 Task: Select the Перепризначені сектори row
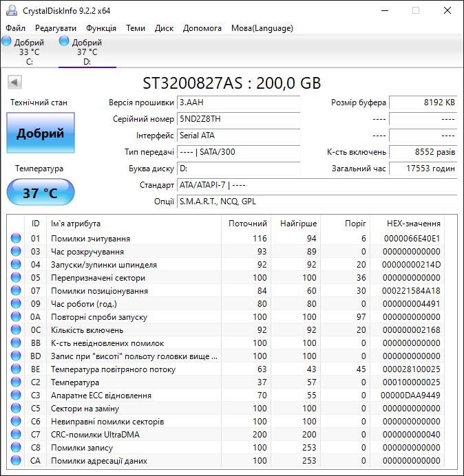coord(226,277)
